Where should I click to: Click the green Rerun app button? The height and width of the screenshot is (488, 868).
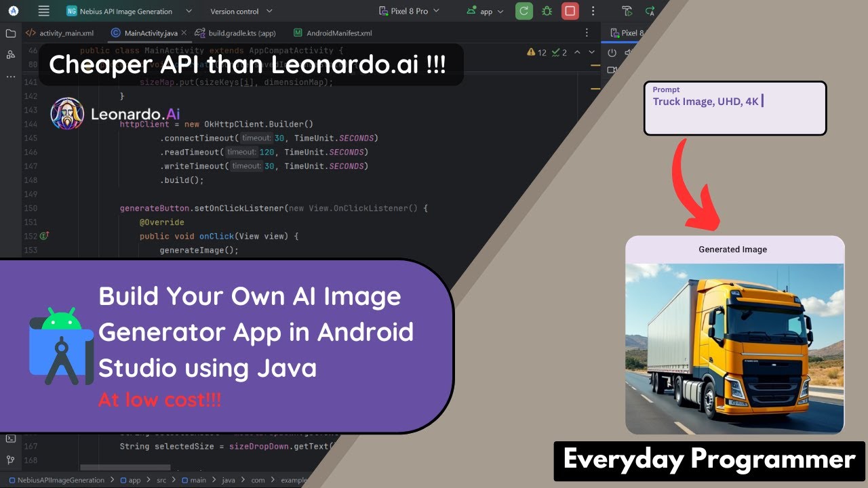tap(524, 11)
